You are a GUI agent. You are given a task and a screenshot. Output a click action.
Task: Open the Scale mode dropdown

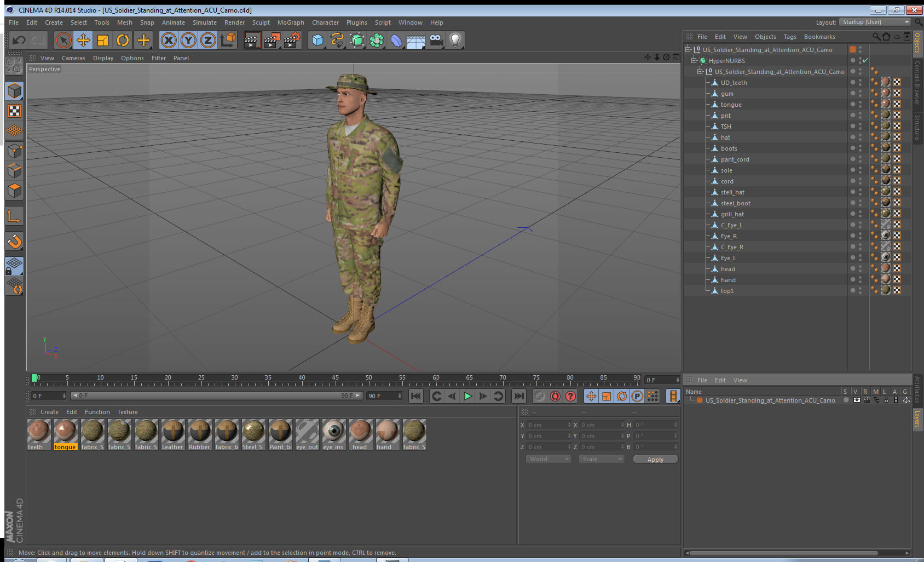(602, 459)
